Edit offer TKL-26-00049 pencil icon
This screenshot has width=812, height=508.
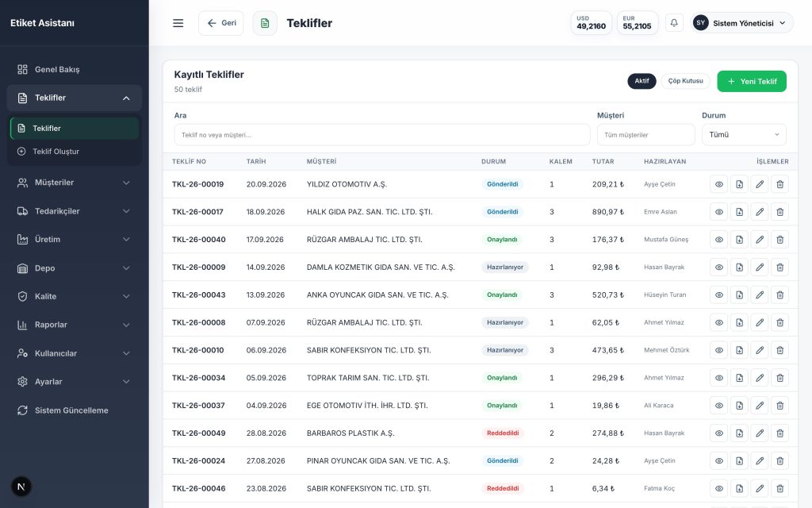click(759, 433)
